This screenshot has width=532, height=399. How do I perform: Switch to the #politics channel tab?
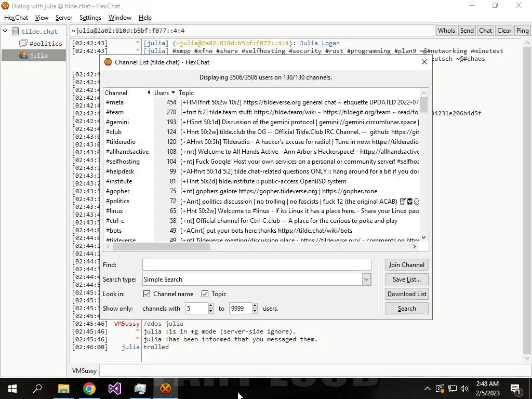click(x=46, y=44)
